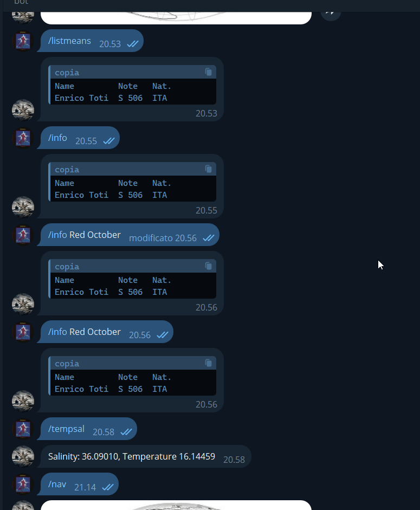The height and width of the screenshot is (510, 420).
Task: Open the image at top of chat
Action: point(176,18)
